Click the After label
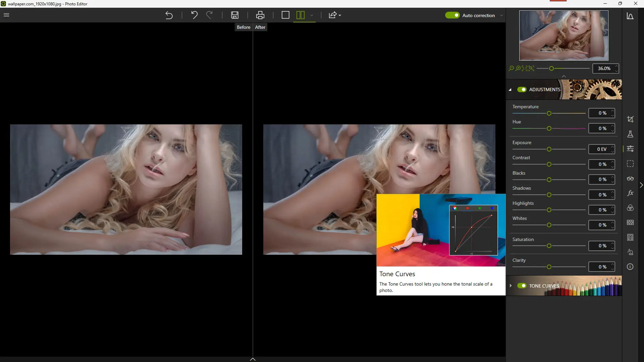 (x=260, y=27)
